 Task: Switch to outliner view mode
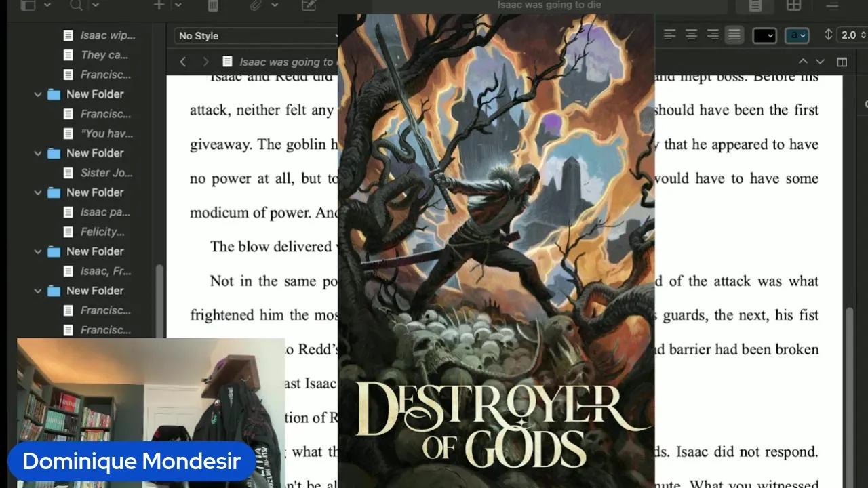831,5
